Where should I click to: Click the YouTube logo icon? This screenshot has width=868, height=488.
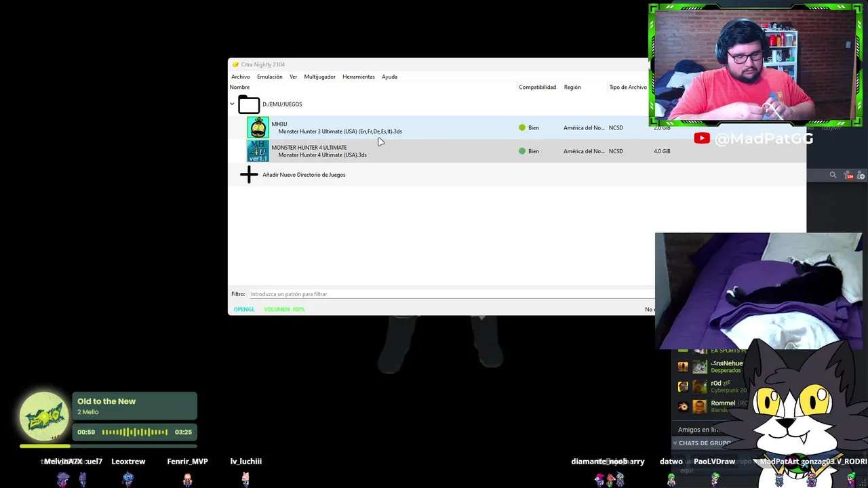[x=702, y=138]
